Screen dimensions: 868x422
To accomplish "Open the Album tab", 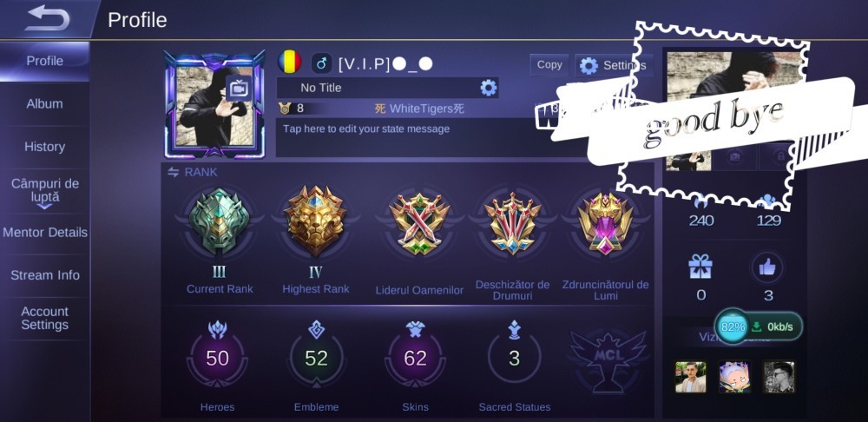I will pyautogui.click(x=44, y=103).
